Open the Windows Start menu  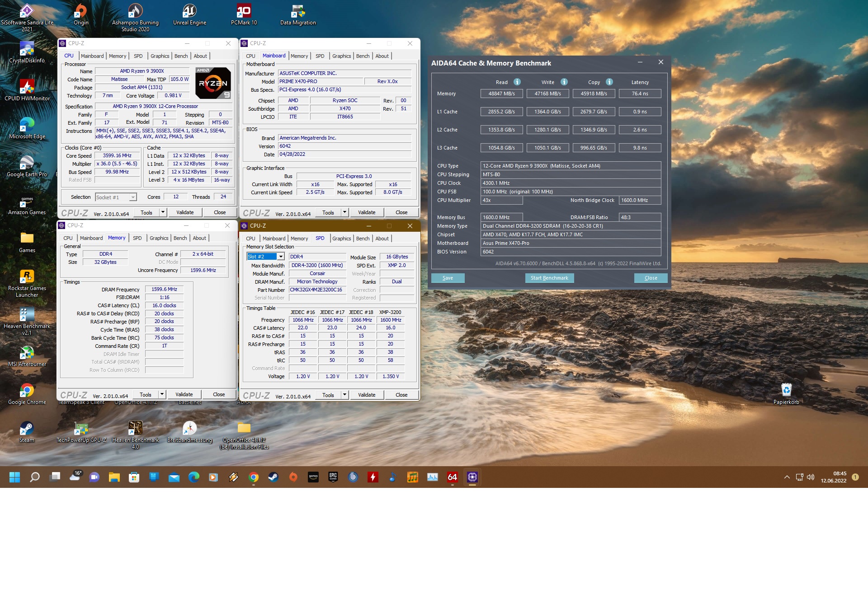(x=14, y=477)
